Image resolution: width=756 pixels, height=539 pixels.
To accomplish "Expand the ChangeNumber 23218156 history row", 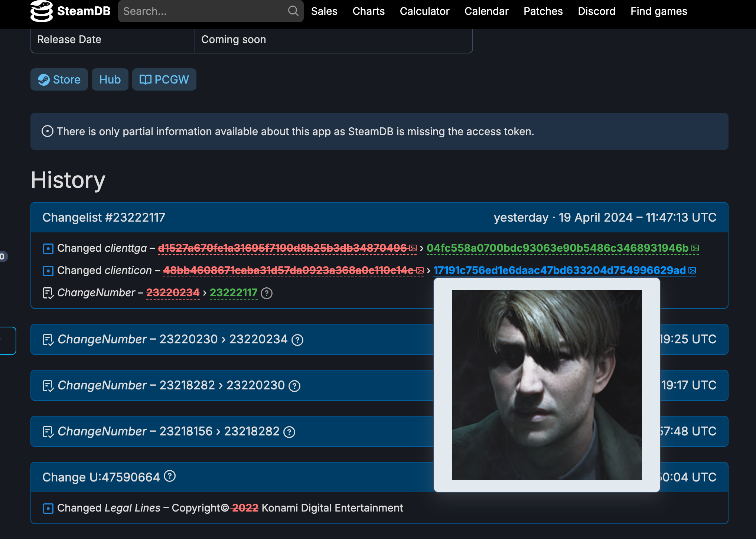I will coord(167,431).
